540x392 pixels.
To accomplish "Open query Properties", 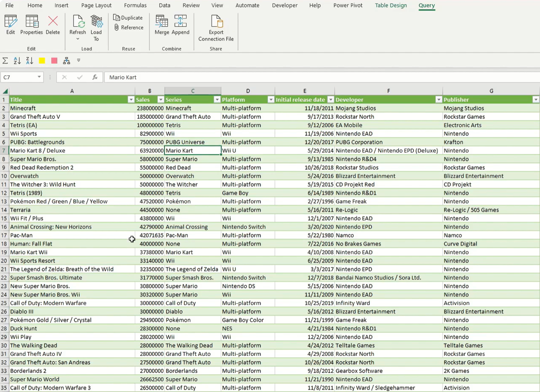I will [x=32, y=25].
